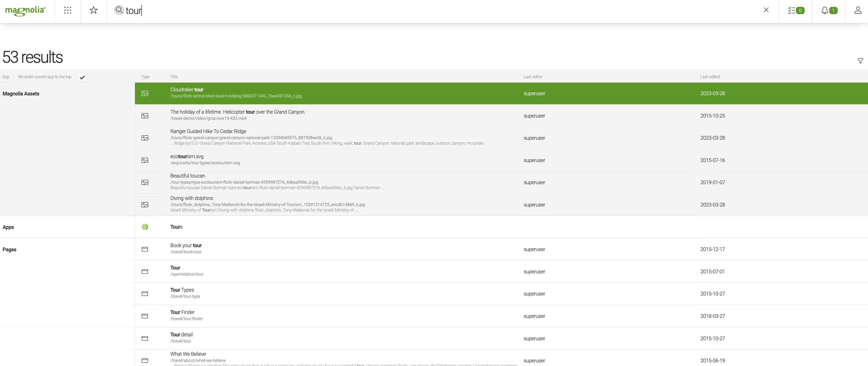This screenshot has width=868, height=366.
Task: Open the Tours app result
Action: pyautogui.click(x=176, y=227)
